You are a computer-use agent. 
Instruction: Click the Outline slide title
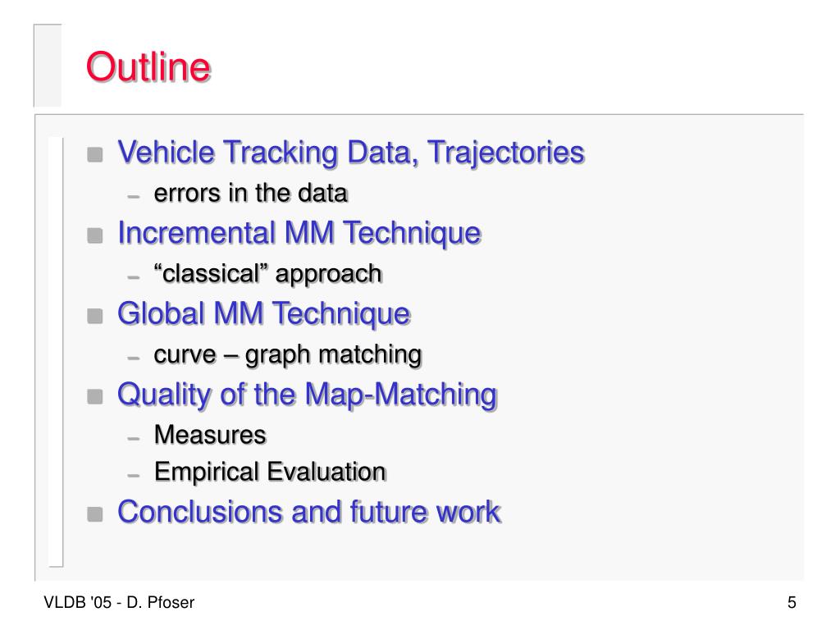click(148, 67)
